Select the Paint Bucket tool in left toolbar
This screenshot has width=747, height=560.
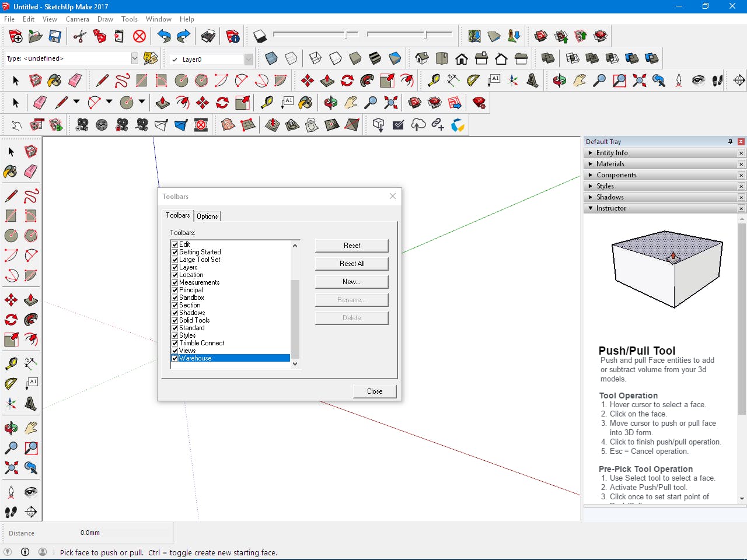pos(11,171)
